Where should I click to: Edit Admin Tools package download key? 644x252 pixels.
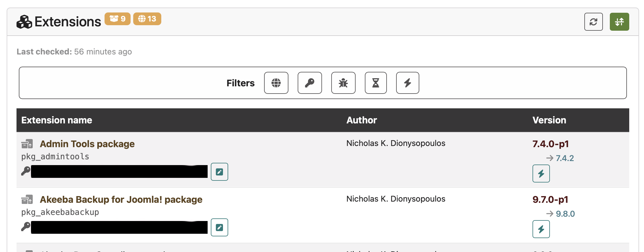pos(219,172)
